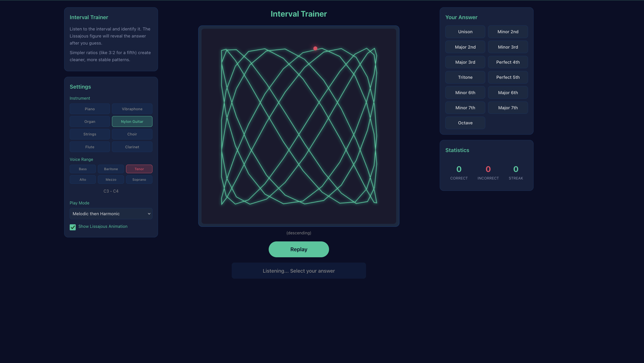
Task: Guess Minor 7th
Action: coord(465,107)
